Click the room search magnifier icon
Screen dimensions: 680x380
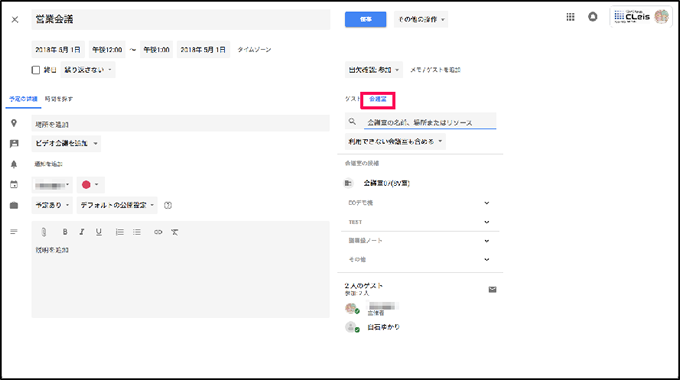(x=352, y=122)
